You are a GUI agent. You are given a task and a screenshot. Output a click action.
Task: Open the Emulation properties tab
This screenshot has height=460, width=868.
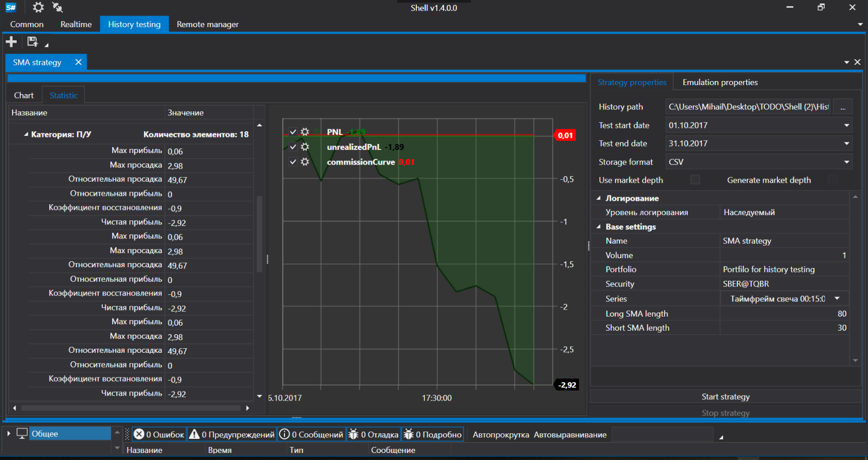[719, 82]
